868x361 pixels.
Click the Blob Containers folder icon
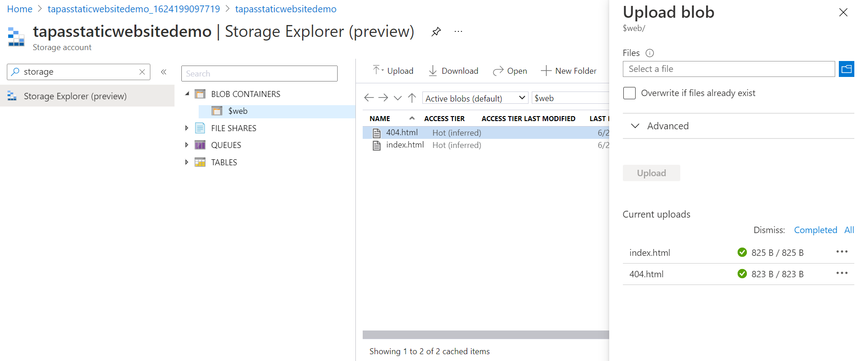click(200, 94)
